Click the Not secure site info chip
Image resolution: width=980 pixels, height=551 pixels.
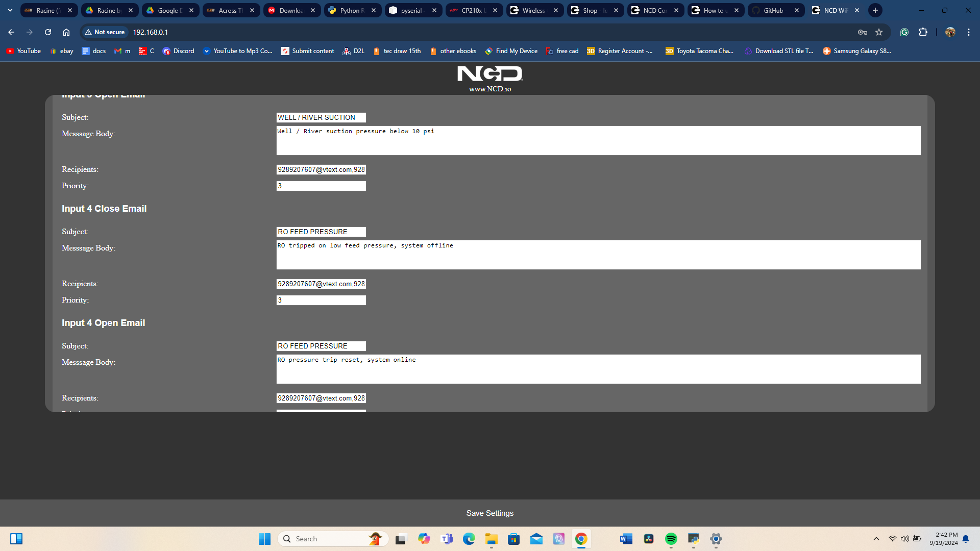105,32
